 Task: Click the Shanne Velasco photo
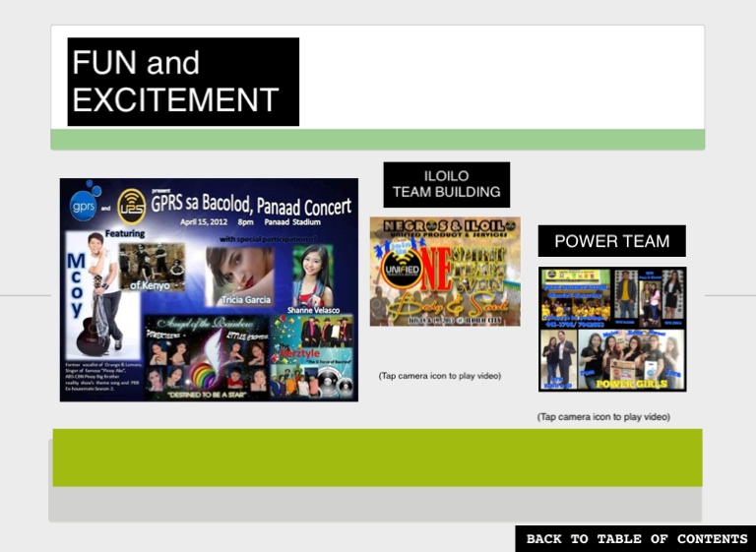(312, 276)
